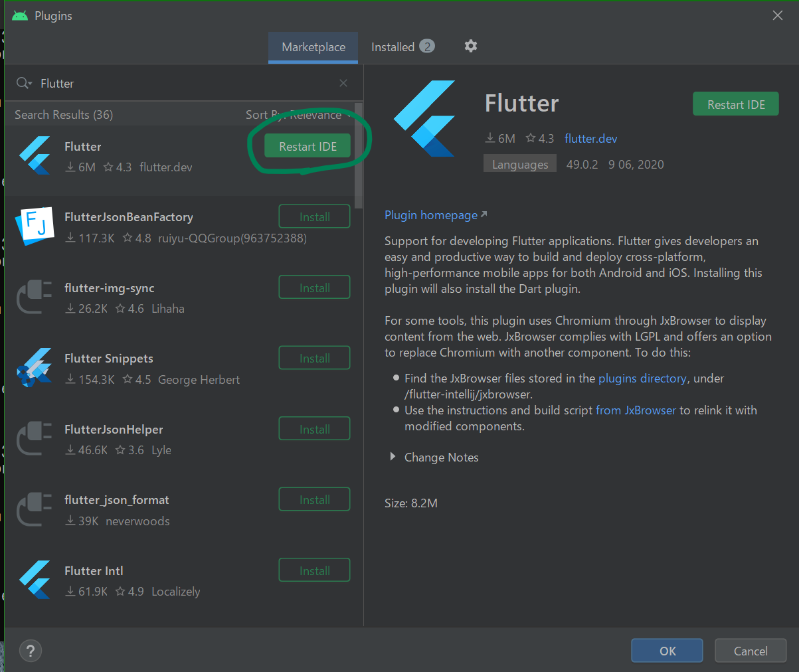This screenshot has height=672, width=799.
Task: Select the Marketplace tab
Action: pyautogui.click(x=313, y=46)
